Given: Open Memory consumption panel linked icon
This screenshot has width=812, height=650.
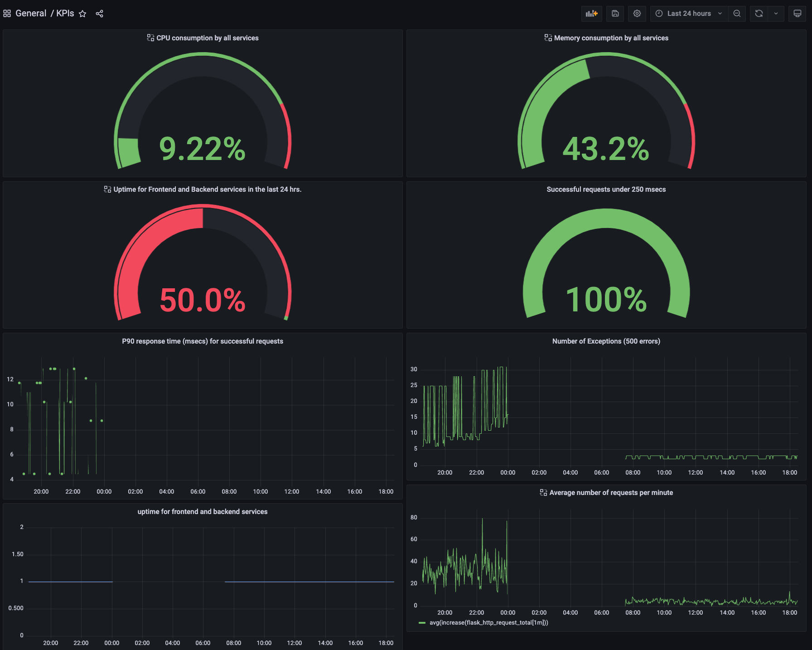Looking at the screenshot, I should (x=548, y=38).
